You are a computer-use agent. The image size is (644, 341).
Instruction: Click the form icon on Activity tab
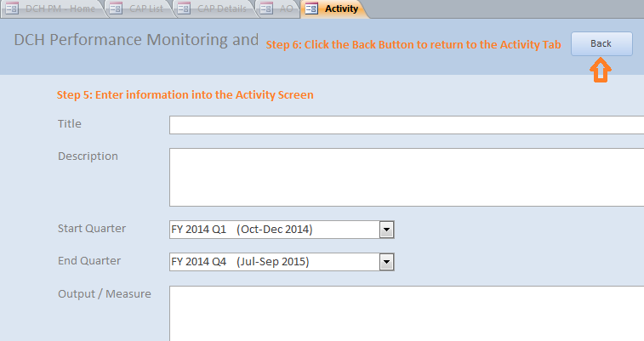pos(311,9)
